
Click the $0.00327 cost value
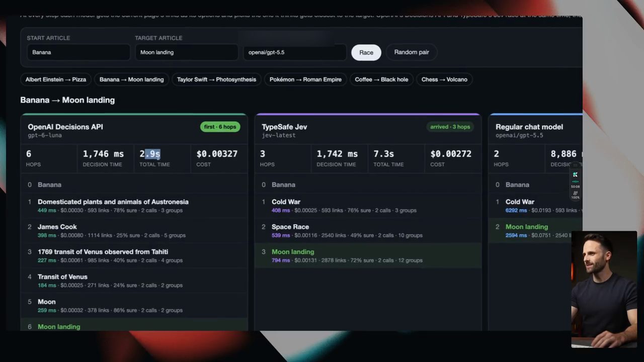(x=217, y=154)
